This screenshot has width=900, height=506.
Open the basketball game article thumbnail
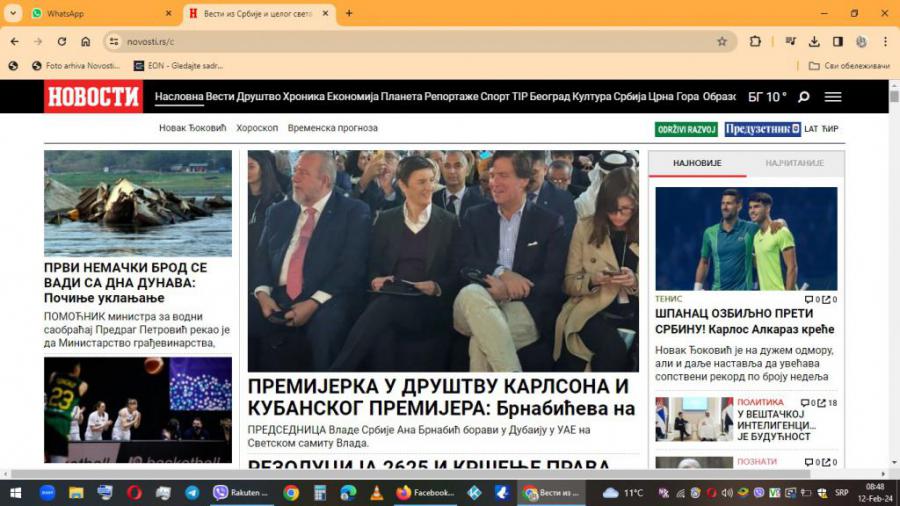tap(138, 410)
